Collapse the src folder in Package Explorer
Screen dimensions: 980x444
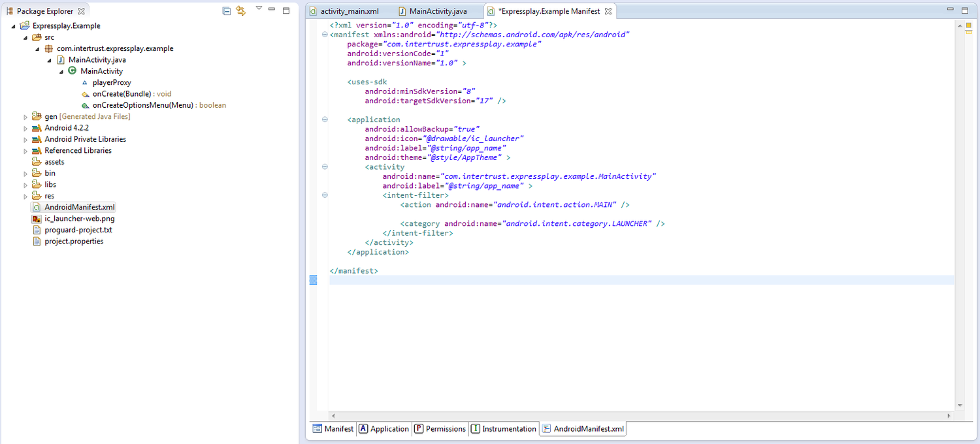click(x=25, y=37)
